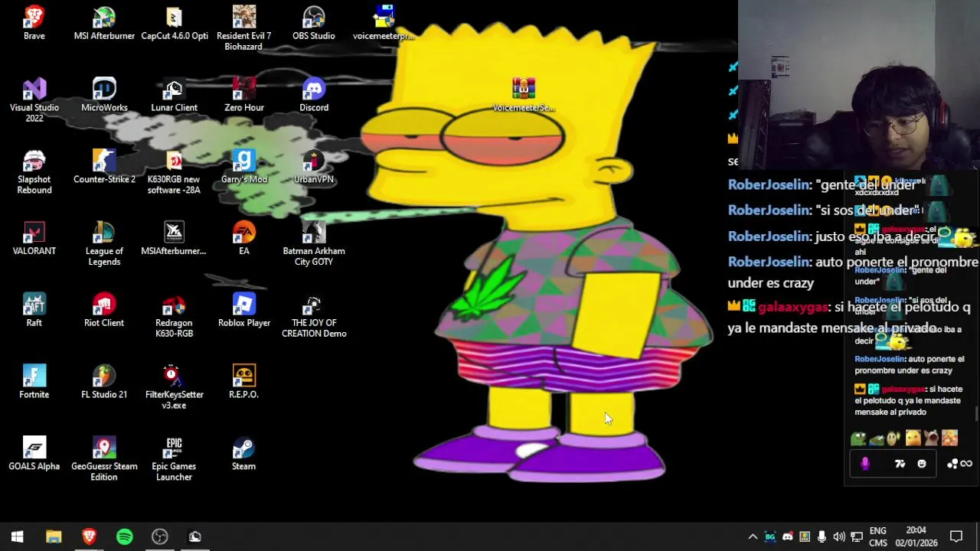Image resolution: width=980 pixels, height=551 pixels.
Task: Click the channel points bubbles icon
Action: [952, 464]
